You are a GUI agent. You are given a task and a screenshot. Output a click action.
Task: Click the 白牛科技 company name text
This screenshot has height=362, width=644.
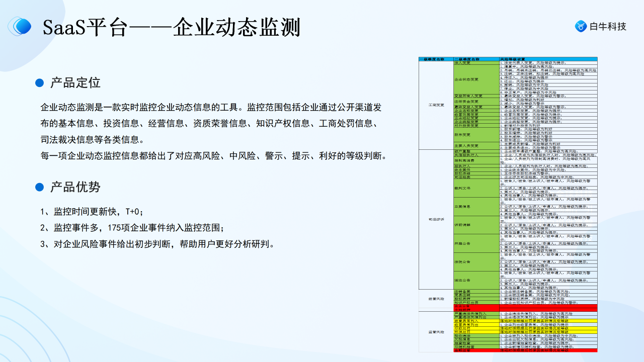[608, 26]
